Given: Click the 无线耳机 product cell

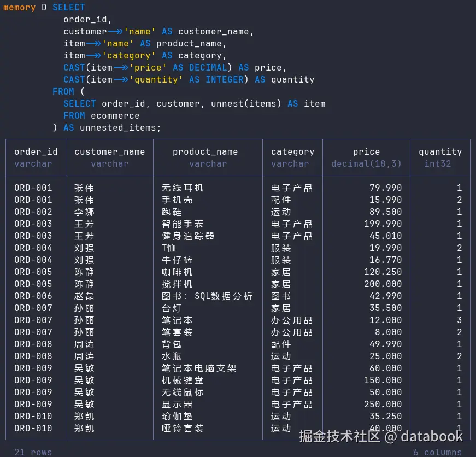Looking at the screenshot, I should point(183,188).
